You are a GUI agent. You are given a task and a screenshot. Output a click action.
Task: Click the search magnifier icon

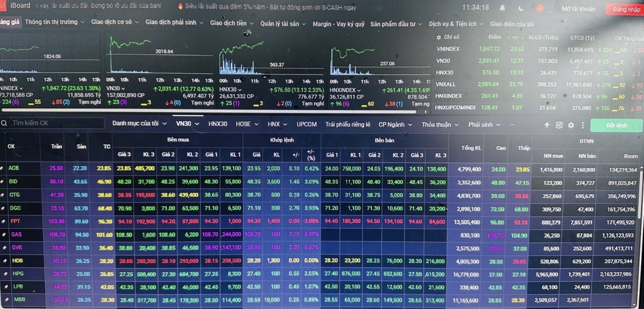coord(4,123)
